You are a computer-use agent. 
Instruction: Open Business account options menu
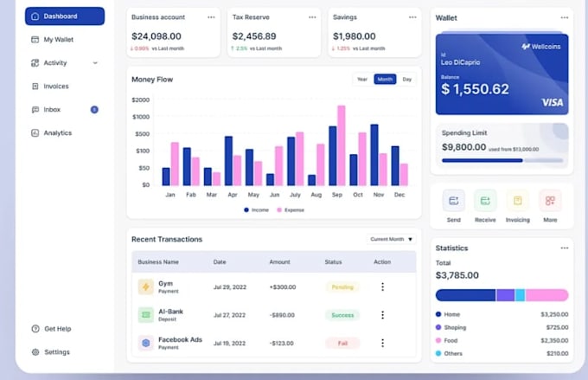(x=211, y=17)
